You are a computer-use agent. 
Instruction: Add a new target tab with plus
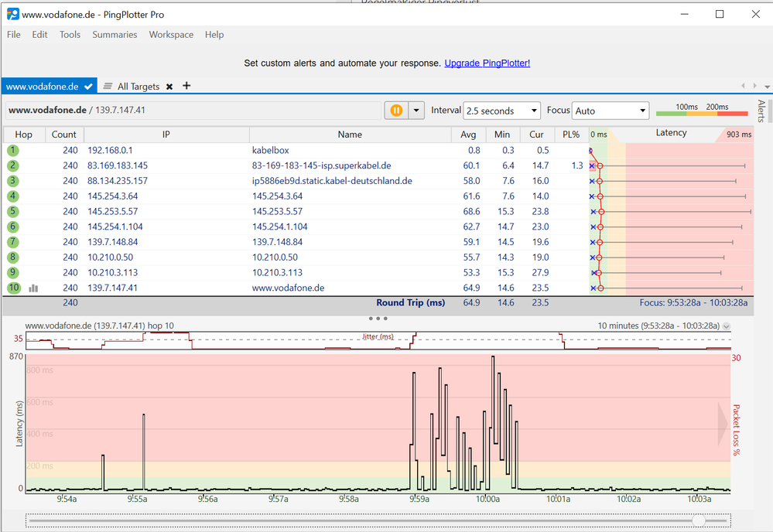pos(186,86)
